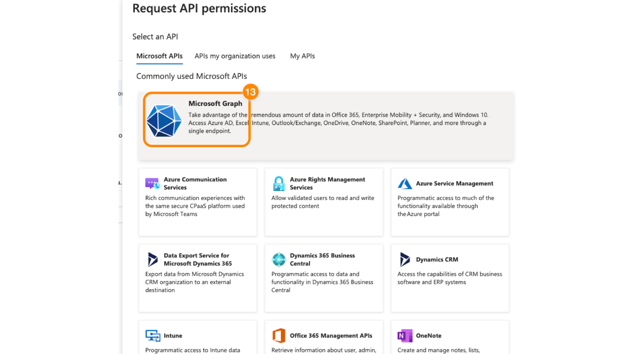Click 'Programmatic access to much of the' description

pyautogui.click(x=446, y=206)
